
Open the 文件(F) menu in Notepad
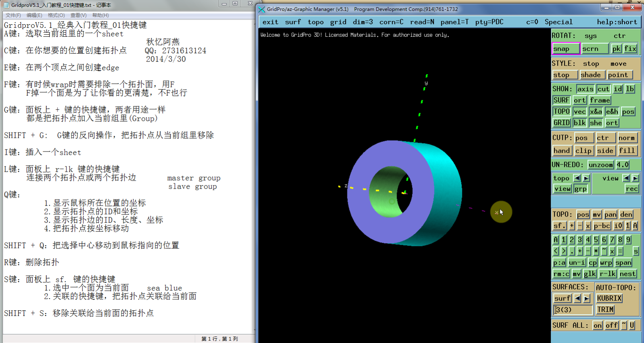(13, 15)
